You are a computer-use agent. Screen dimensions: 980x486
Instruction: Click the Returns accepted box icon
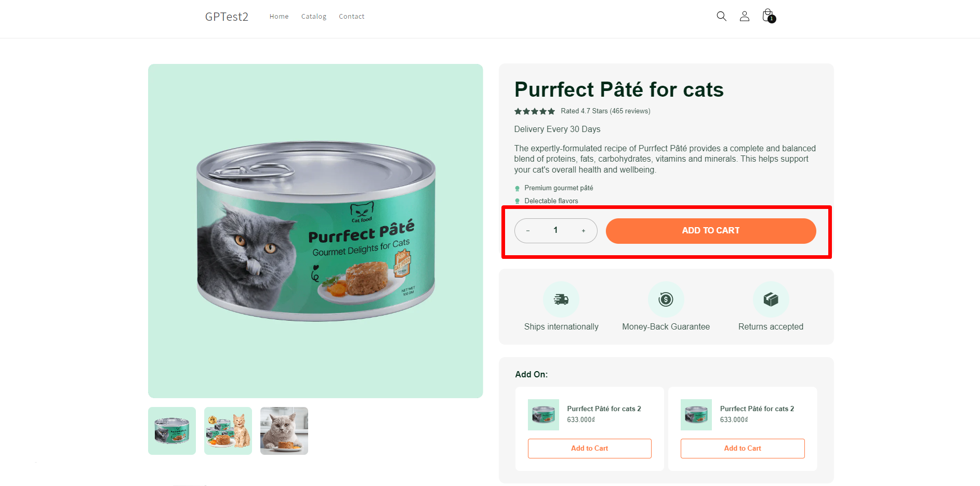(x=771, y=299)
